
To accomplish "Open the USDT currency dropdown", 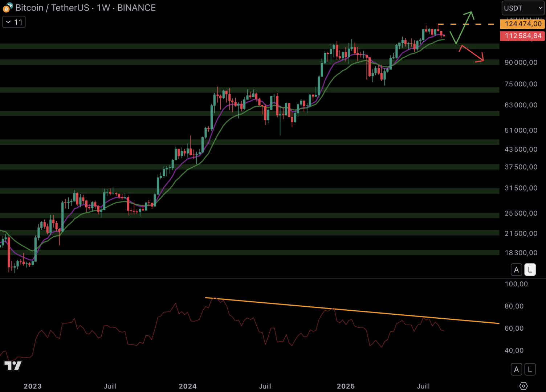I will [523, 8].
